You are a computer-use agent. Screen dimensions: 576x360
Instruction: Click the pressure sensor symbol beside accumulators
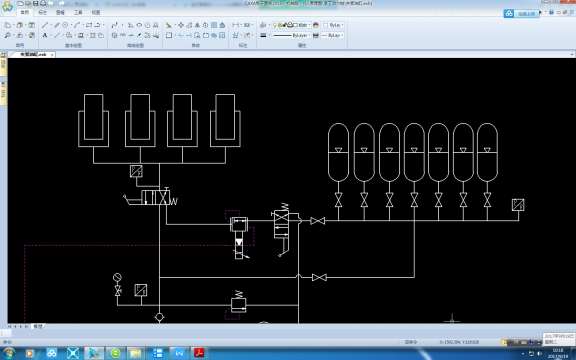tap(518, 205)
